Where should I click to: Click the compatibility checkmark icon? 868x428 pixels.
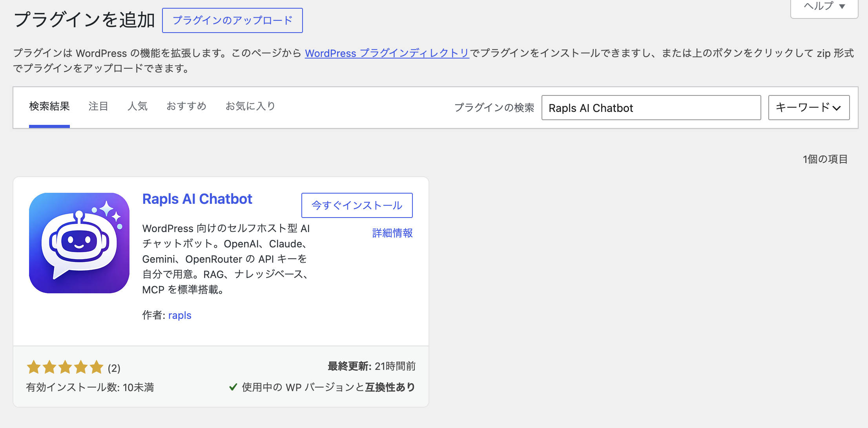click(233, 387)
